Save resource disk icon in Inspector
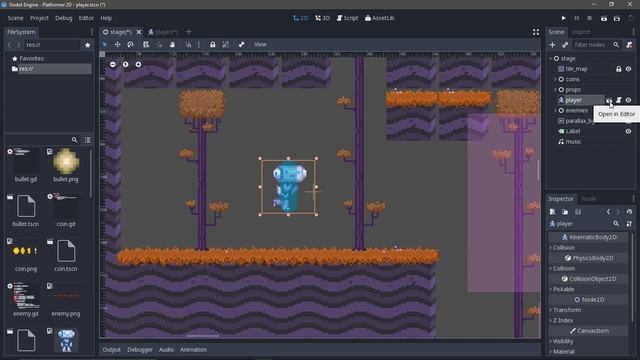This screenshot has height=360, width=640. [578, 212]
